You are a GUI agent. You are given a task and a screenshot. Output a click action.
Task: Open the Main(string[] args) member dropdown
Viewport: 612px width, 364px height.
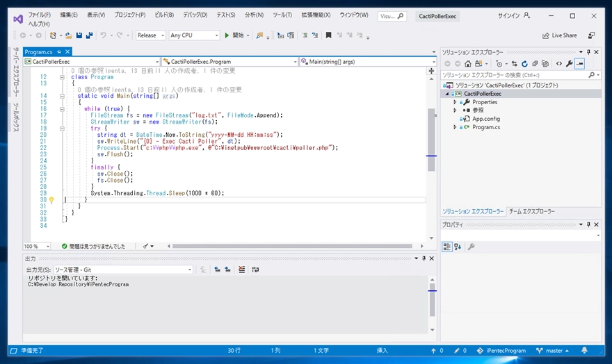pyautogui.click(x=368, y=62)
